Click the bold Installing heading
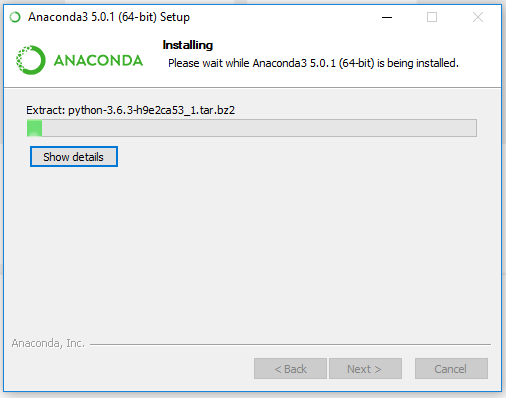 coord(188,45)
